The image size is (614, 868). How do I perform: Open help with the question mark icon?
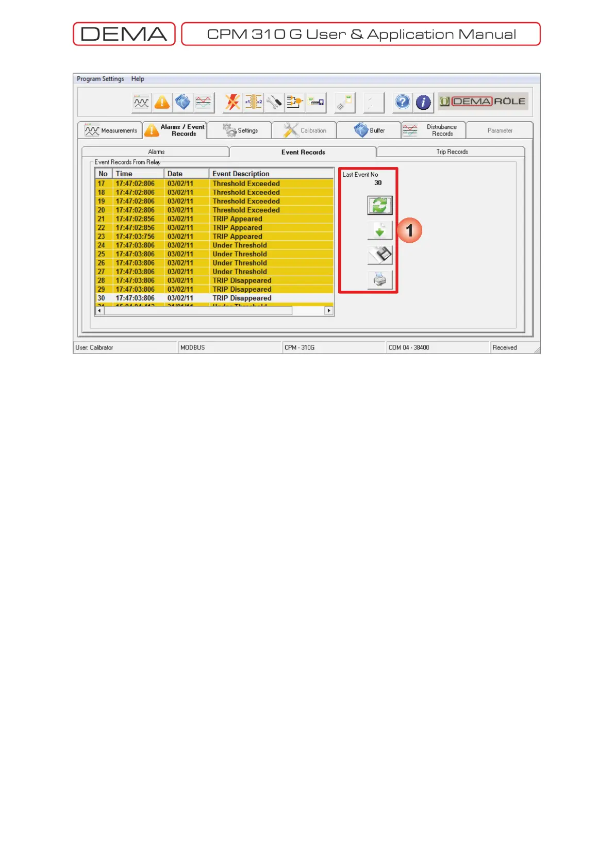403,102
